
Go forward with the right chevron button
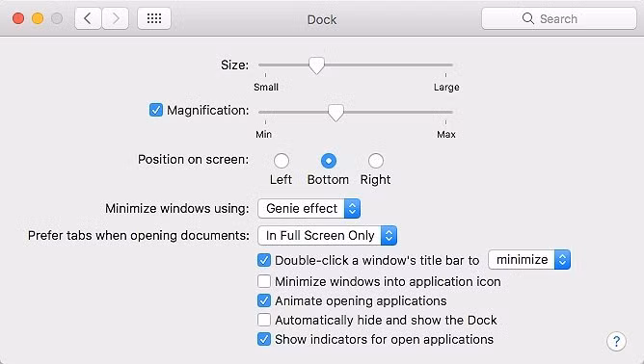tap(116, 18)
